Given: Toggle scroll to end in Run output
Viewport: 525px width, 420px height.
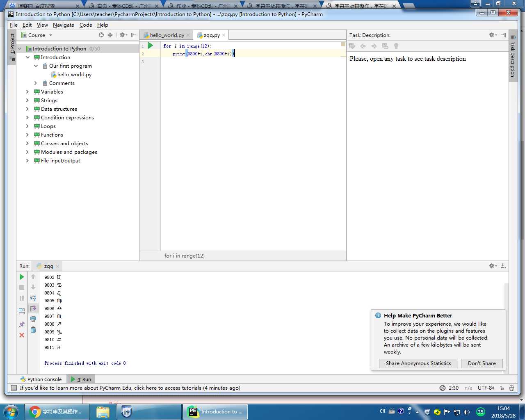Looking at the screenshot, I should (33, 308).
